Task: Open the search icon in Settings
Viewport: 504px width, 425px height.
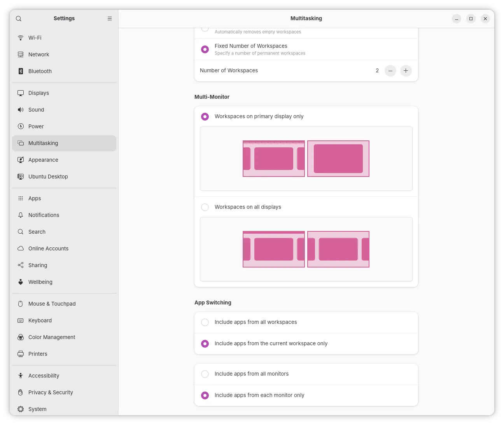Action: (18, 18)
